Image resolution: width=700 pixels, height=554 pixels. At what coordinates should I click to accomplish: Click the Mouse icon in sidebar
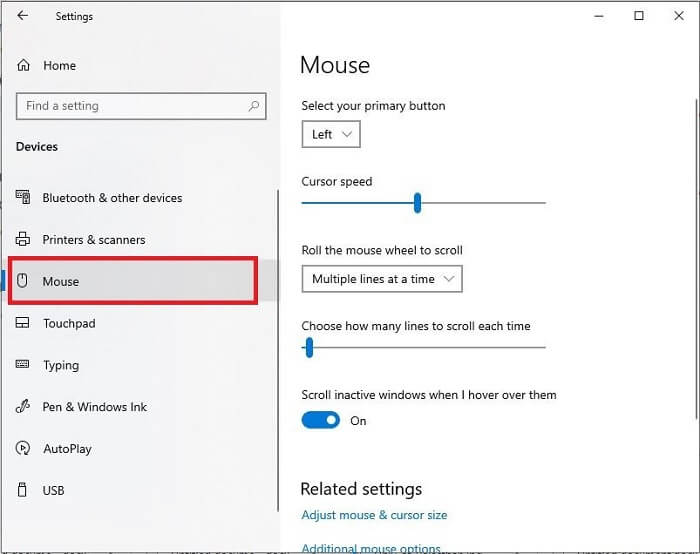(x=22, y=281)
